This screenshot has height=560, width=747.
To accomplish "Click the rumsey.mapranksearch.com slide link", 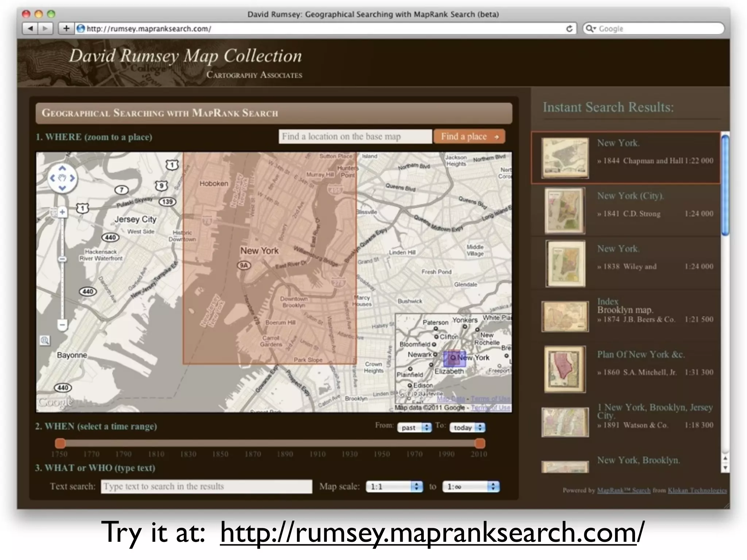I will 432,532.
